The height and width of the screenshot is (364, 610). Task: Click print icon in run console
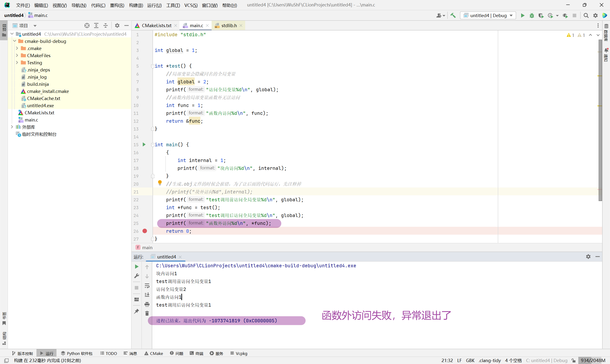click(x=147, y=304)
